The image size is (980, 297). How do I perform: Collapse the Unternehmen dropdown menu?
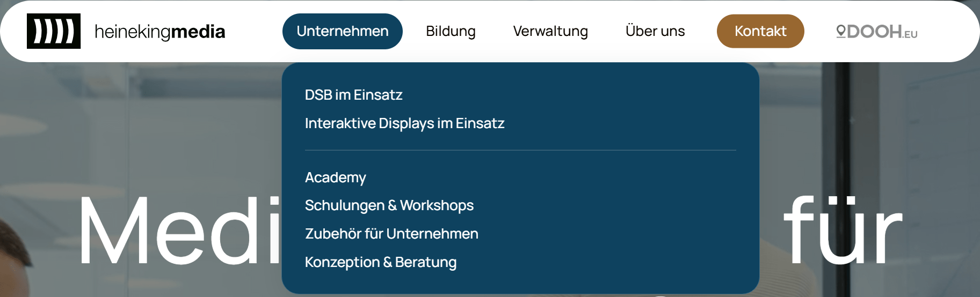343,31
